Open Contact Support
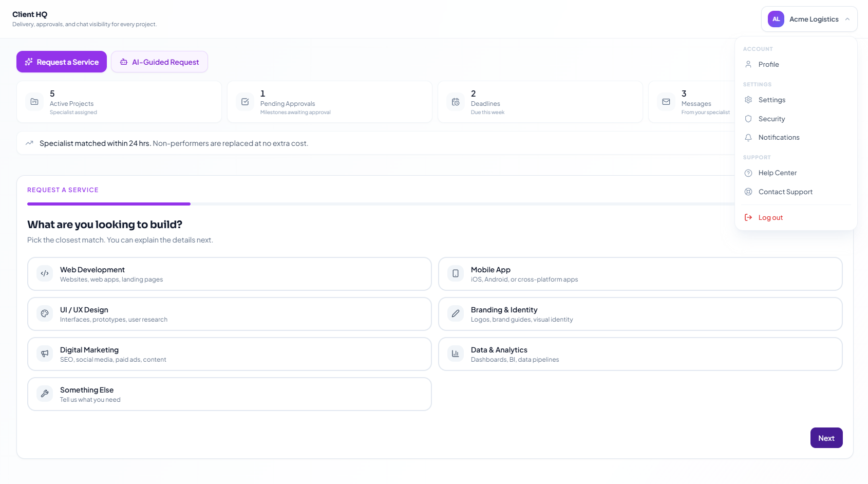 tap(785, 192)
